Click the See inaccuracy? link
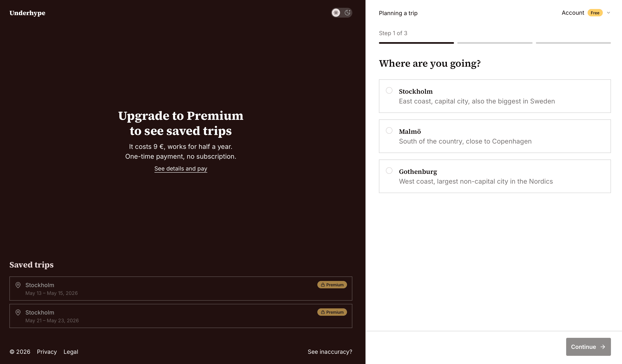The width and height of the screenshot is (622, 364). point(330,352)
